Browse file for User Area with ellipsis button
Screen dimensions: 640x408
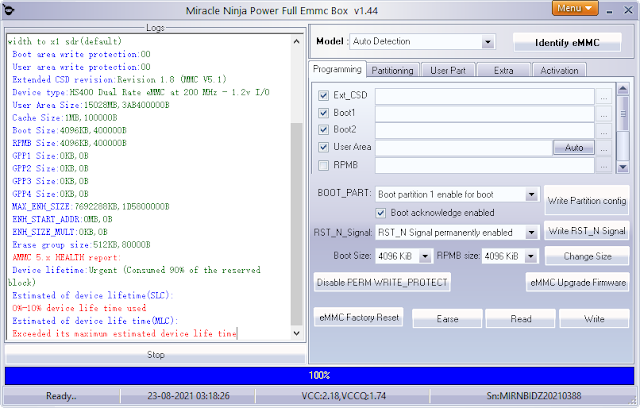point(604,148)
